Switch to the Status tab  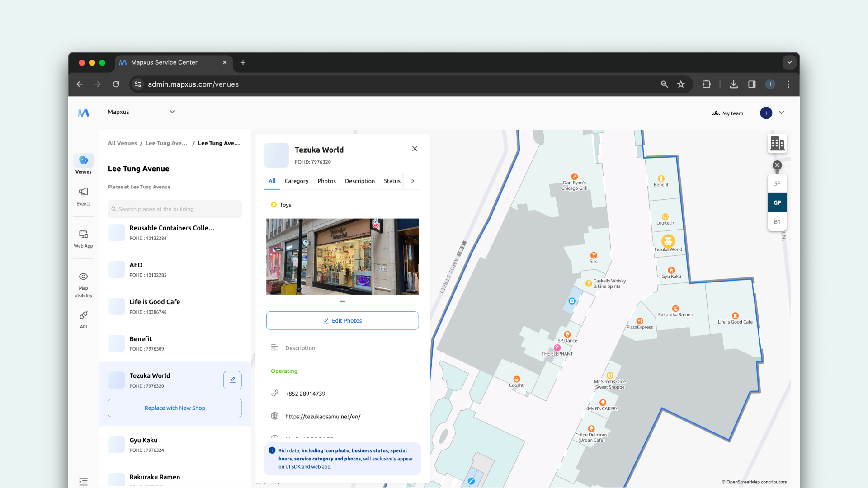392,181
